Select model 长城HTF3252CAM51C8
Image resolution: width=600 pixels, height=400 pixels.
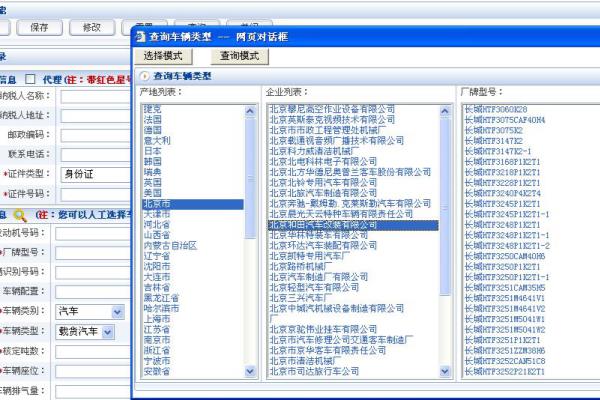coord(505,361)
